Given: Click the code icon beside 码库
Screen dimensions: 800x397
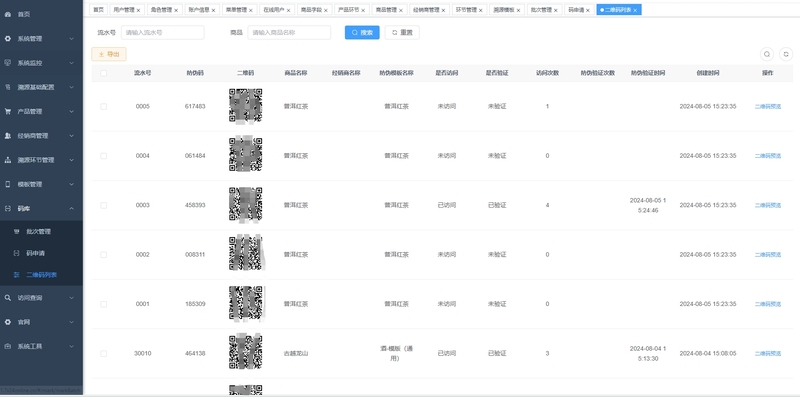Looking at the screenshot, I should pos(8,208).
